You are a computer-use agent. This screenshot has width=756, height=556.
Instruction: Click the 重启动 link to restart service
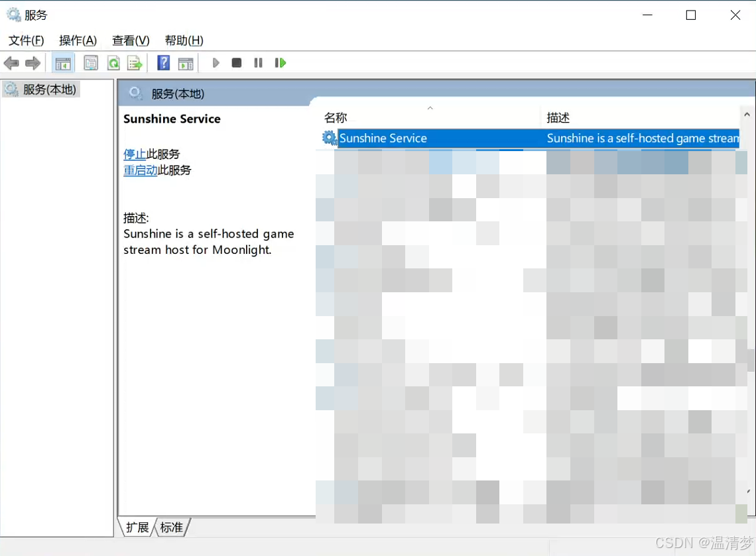pos(141,170)
